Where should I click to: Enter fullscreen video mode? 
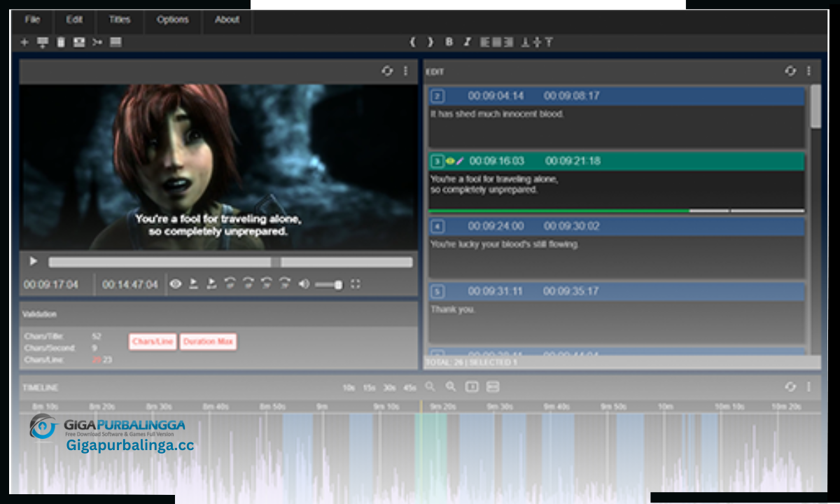point(356,284)
